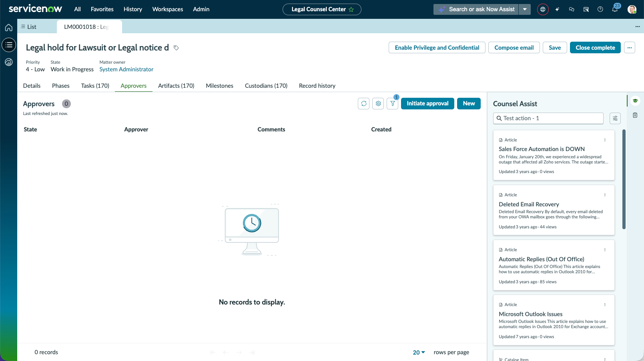Open the History menu
The width and height of the screenshot is (644, 361).
pyautogui.click(x=133, y=9)
